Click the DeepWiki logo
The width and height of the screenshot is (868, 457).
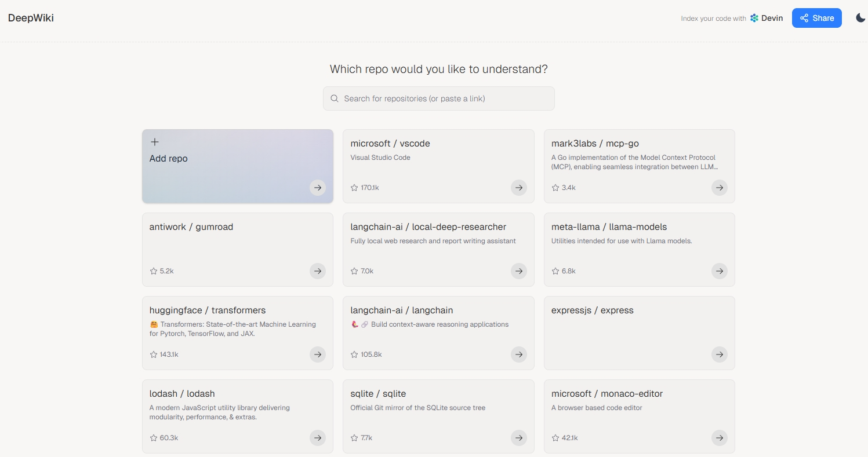pos(31,18)
